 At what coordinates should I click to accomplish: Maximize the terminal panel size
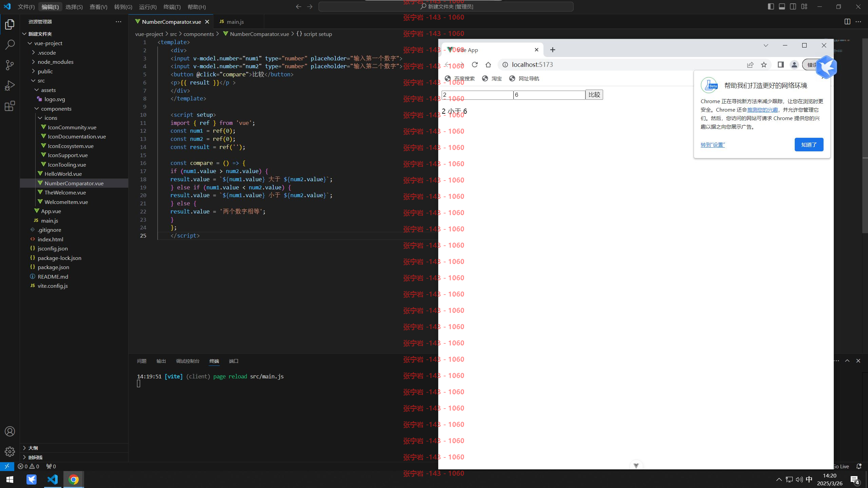pos(847,361)
